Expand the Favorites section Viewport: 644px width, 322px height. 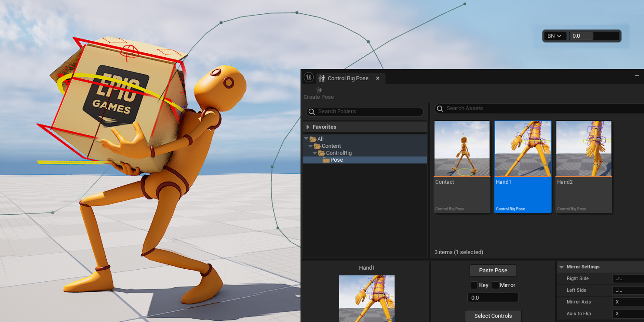coord(308,127)
